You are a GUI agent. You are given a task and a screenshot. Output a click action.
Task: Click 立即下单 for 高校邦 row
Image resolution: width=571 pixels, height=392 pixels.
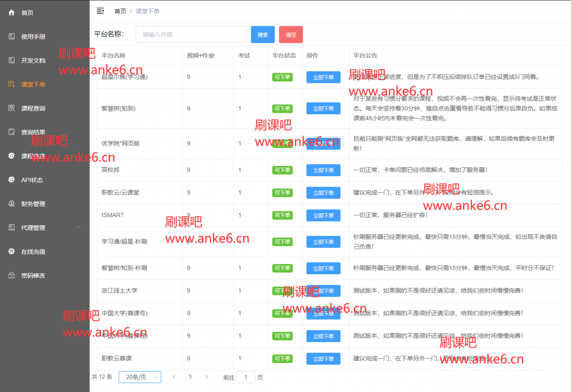[x=323, y=170]
